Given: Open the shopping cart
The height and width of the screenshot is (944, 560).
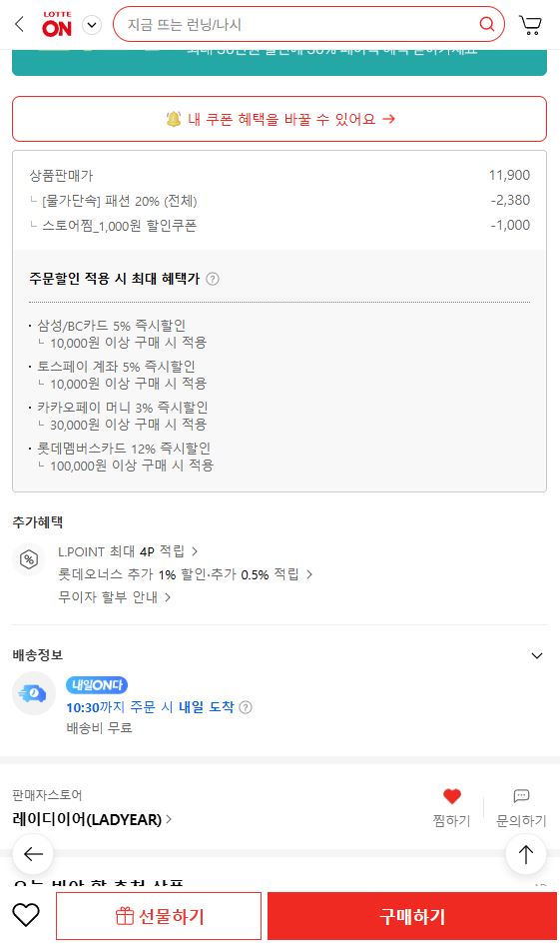Looking at the screenshot, I should click(530, 25).
